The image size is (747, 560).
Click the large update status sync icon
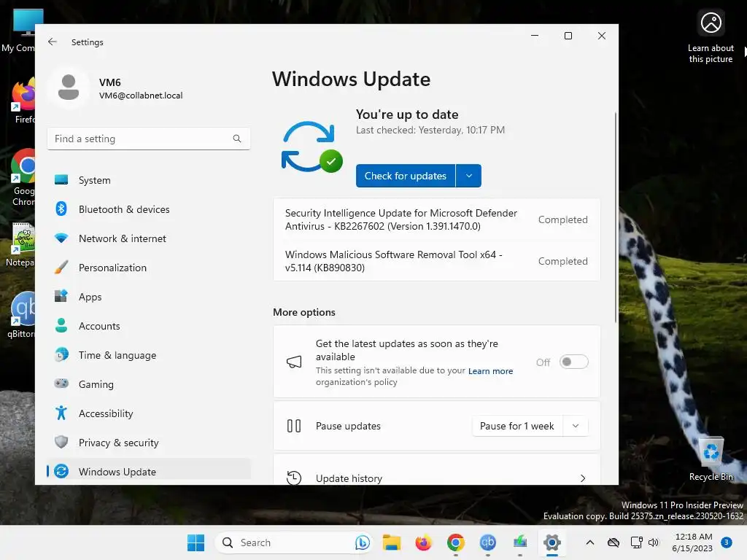311,147
